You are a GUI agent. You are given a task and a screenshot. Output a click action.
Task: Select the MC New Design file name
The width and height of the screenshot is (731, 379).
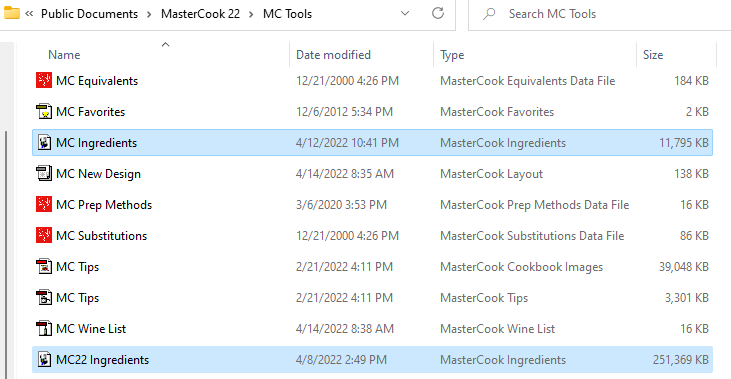(98, 174)
